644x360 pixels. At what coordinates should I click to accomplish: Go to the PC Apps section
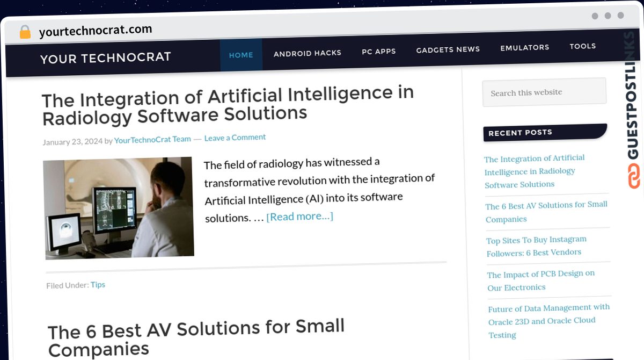(379, 52)
